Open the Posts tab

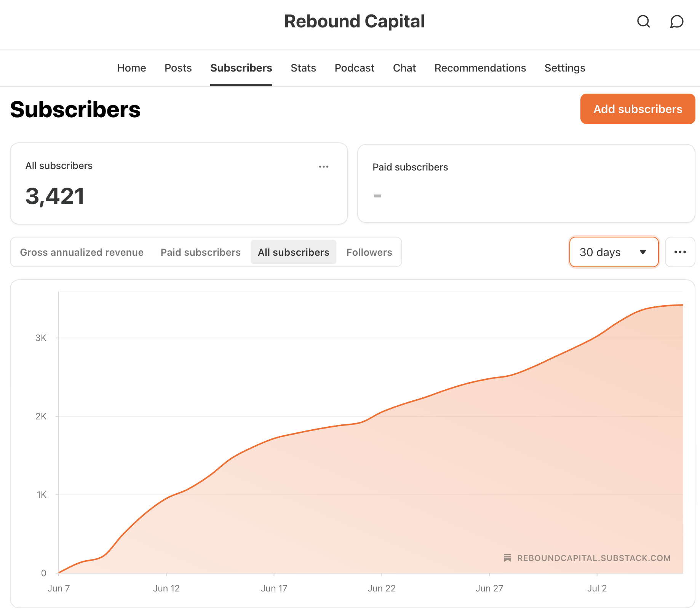(x=178, y=68)
